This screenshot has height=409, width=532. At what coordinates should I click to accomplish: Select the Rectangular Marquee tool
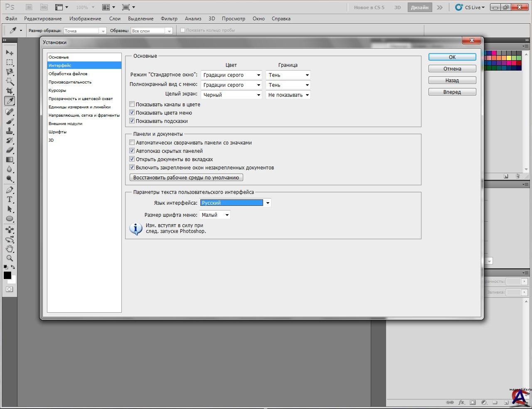(x=10, y=62)
